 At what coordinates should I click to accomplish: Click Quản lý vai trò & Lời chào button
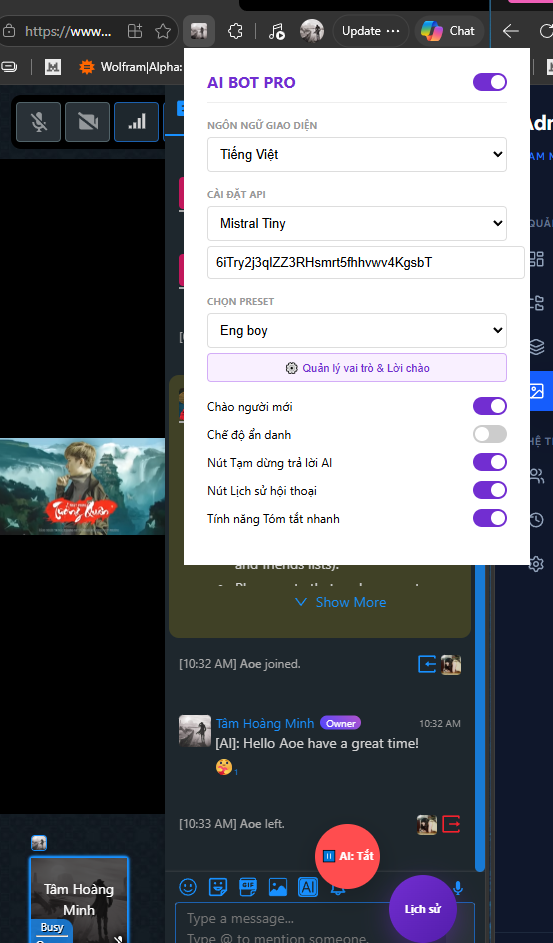tap(357, 367)
